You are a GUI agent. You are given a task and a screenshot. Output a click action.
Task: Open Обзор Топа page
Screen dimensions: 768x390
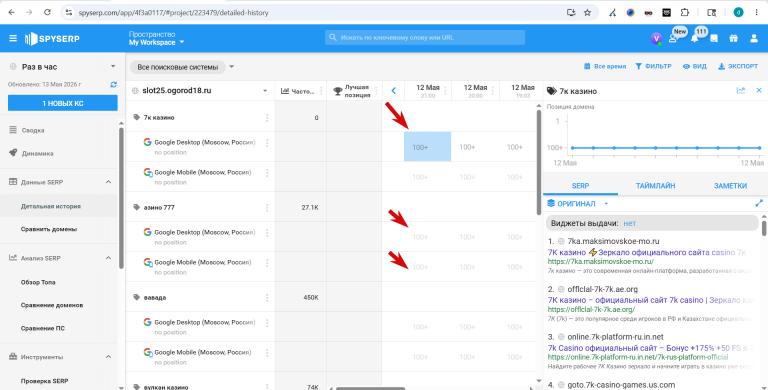click(38, 282)
